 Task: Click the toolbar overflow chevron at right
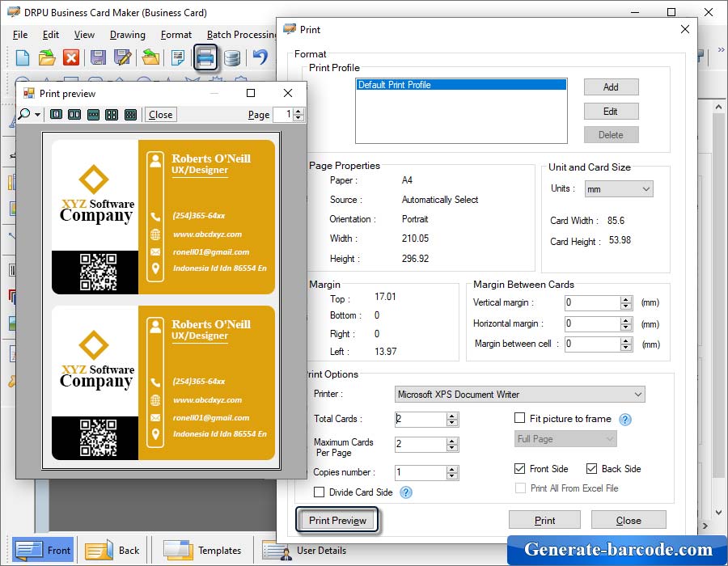(x=721, y=49)
